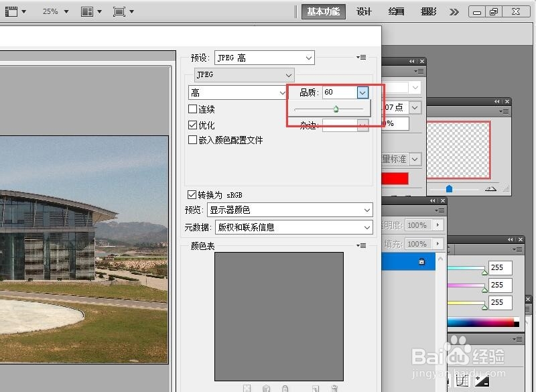The height and width of the screenshot is (392, 536).
Task: Switch to the 摄影 workspace
Action: point(427,11)
